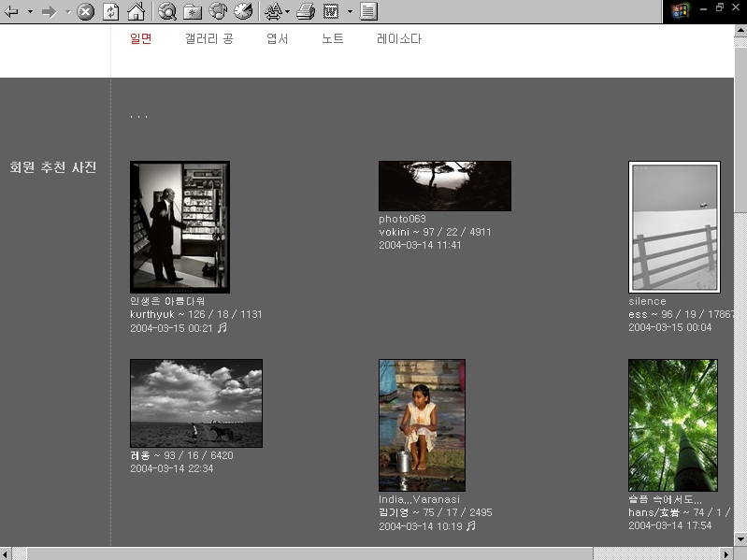Image resolution: width=747 pixels, height=560 pixels.
Task: Go to the Home page icon
Action: 136,11
